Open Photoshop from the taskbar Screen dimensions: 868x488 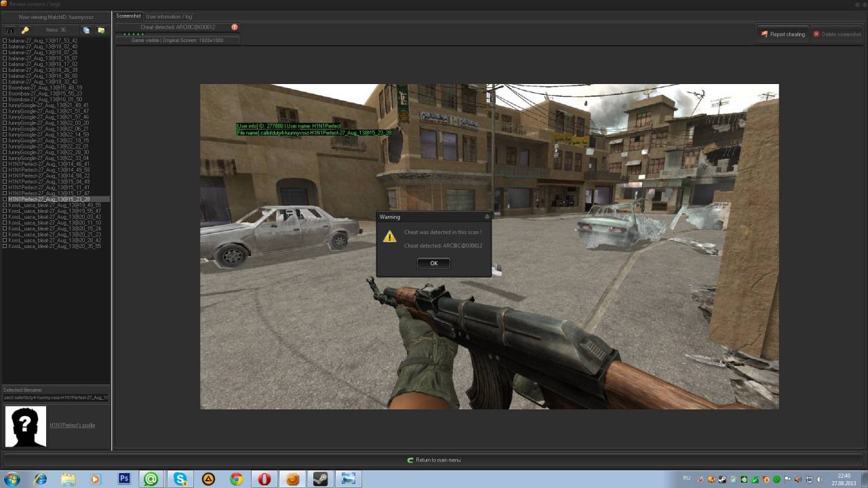[x=124, y=479]
